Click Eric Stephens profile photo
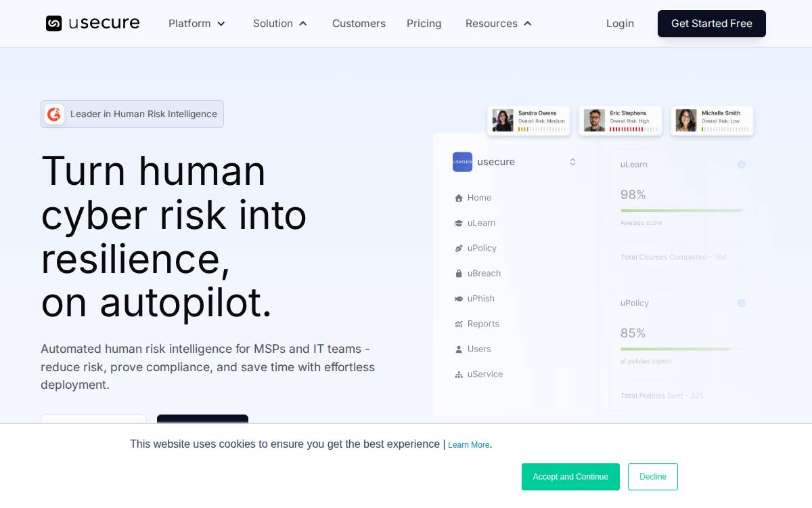 tap(594, 121)
